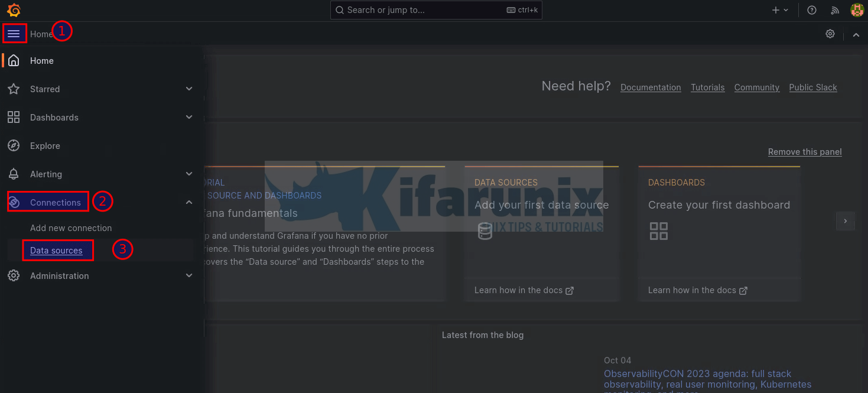The width and height of the screenshot is (868, 393).
Task: Expand the Starred section chevron
Action: coord(189,89)
